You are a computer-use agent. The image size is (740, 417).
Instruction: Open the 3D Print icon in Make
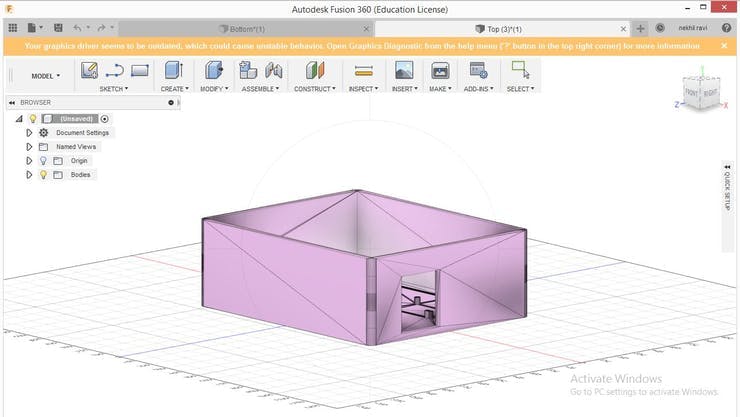pos(440,71)
